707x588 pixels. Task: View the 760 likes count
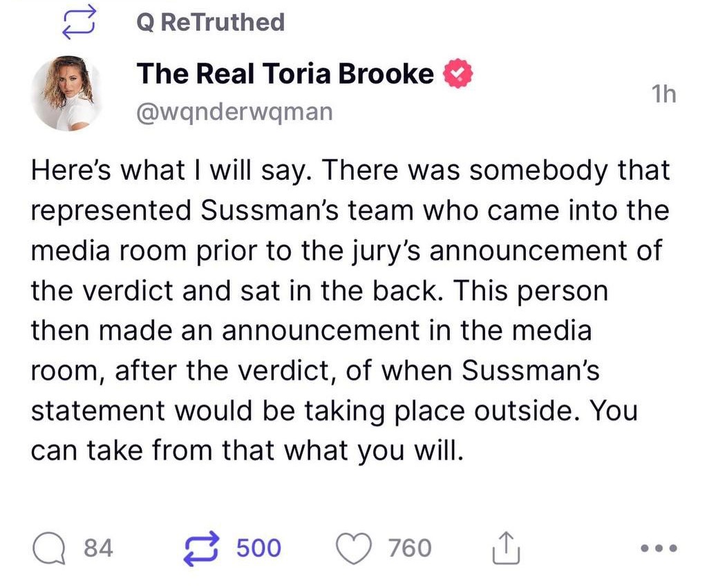[410, 548]
